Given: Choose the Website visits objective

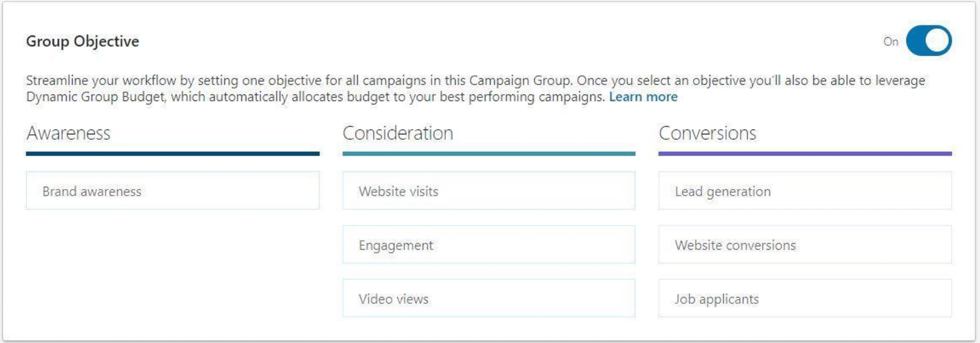Looking at the screenshot, I should 489,191.
